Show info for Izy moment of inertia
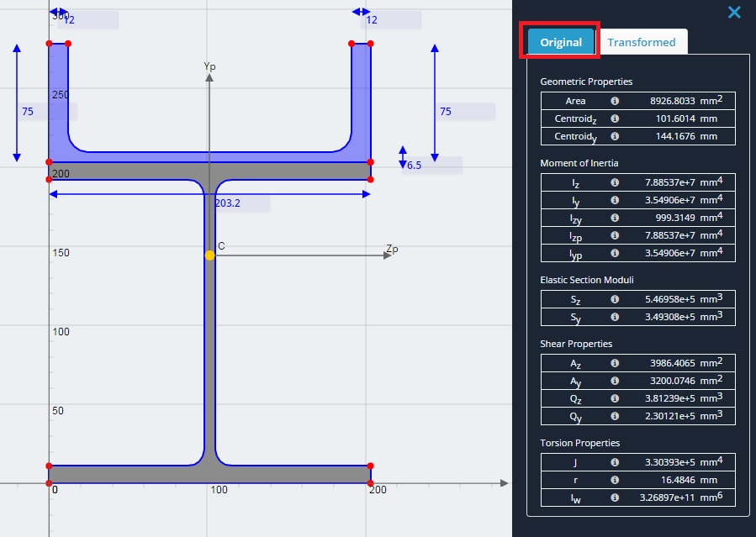The image size is (756, 537). coord(615,218)
